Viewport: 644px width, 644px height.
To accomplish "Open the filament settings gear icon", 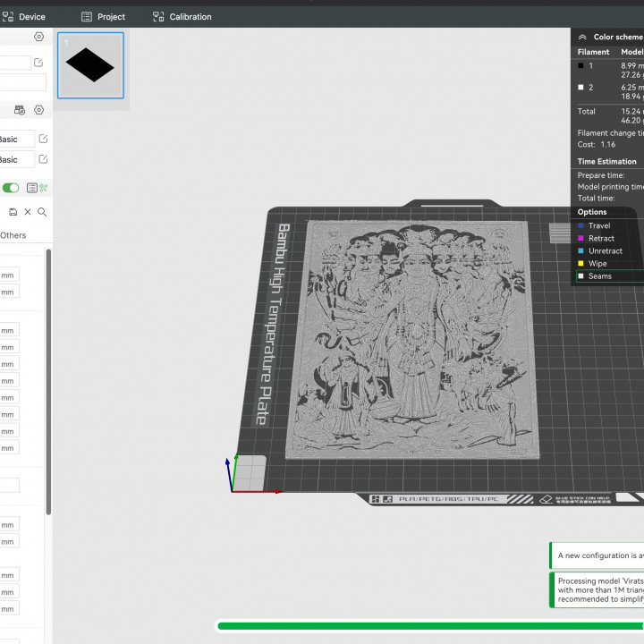I will 38,110.
